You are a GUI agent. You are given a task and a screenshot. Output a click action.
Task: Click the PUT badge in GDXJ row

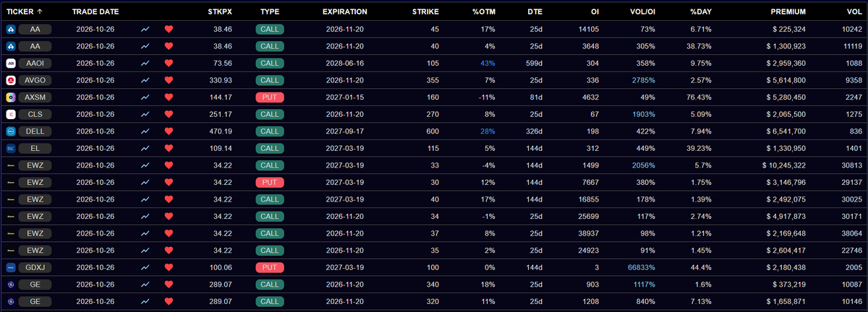[270, 267]
